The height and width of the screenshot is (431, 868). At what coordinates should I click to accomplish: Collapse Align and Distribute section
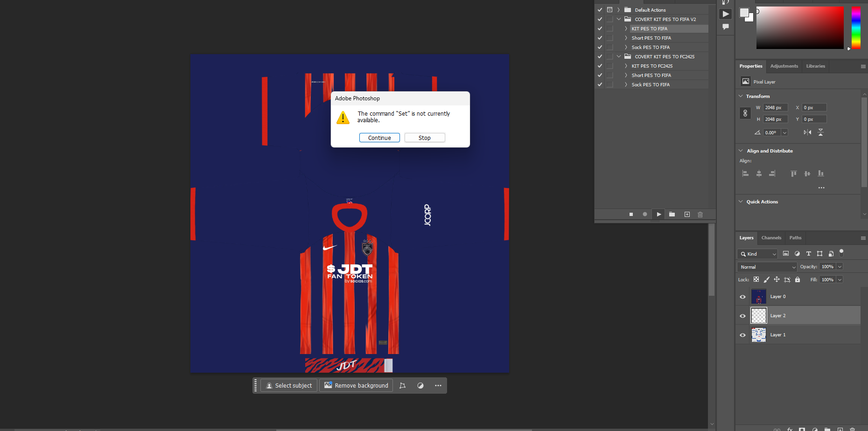(x=741, y=151)
